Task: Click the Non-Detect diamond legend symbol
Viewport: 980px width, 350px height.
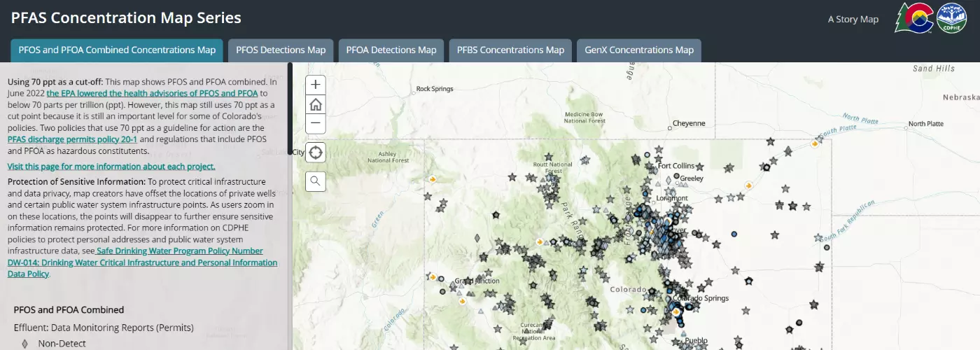Action: pyautogui.click(x=25, y=344)
